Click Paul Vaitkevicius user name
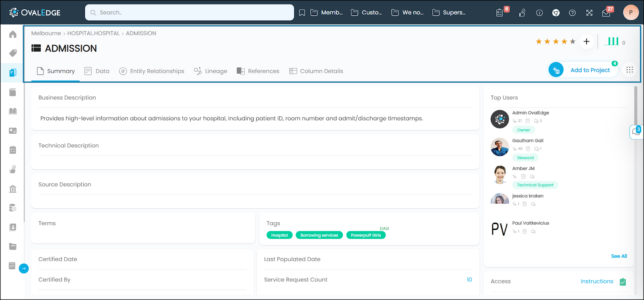644x300 pixels. coord(530,223)
